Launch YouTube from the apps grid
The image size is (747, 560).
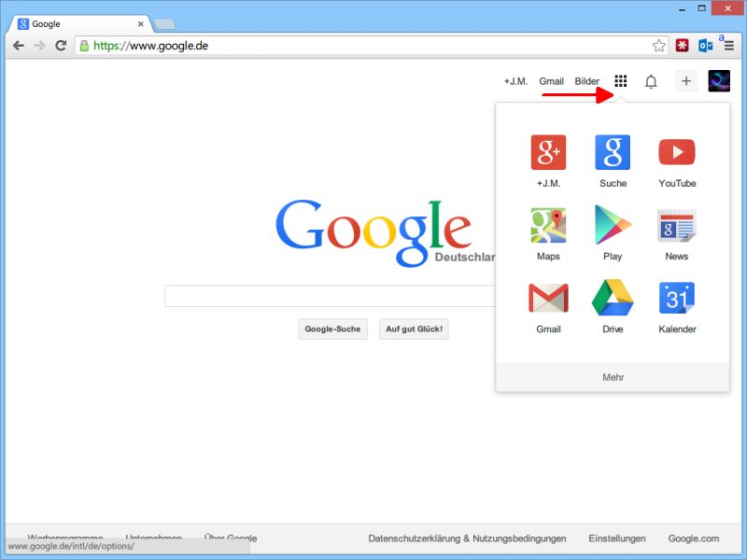coord(677,152)
